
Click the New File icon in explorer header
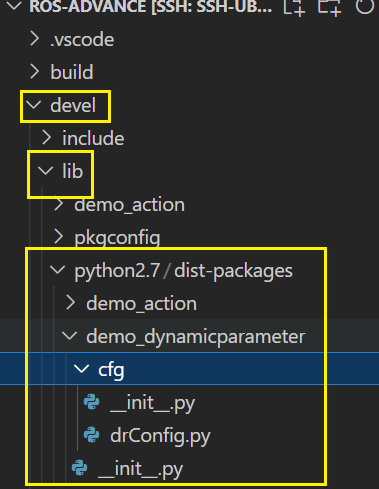(x=294, y=7)
